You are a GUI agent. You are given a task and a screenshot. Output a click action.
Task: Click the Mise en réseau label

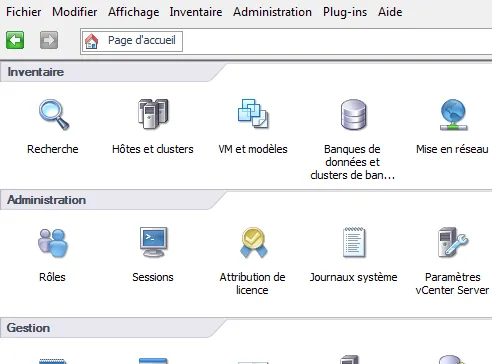pyautogui.click(x=452, y=149)
